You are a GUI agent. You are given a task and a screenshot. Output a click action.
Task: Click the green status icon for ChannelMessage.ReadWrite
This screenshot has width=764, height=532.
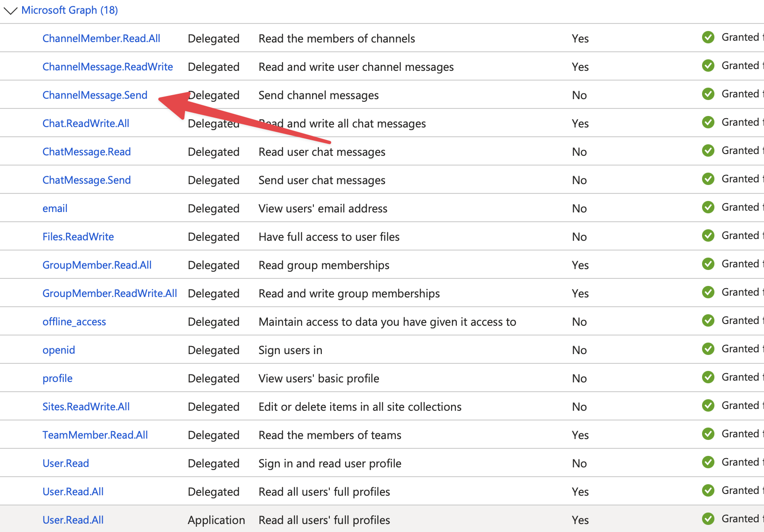(x=708, y=66)
